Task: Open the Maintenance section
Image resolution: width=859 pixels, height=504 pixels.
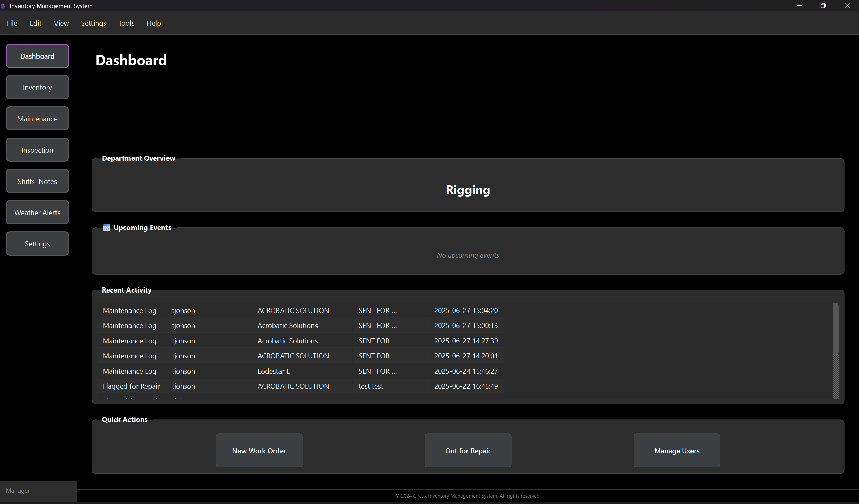Action: (x=37, y=119)
